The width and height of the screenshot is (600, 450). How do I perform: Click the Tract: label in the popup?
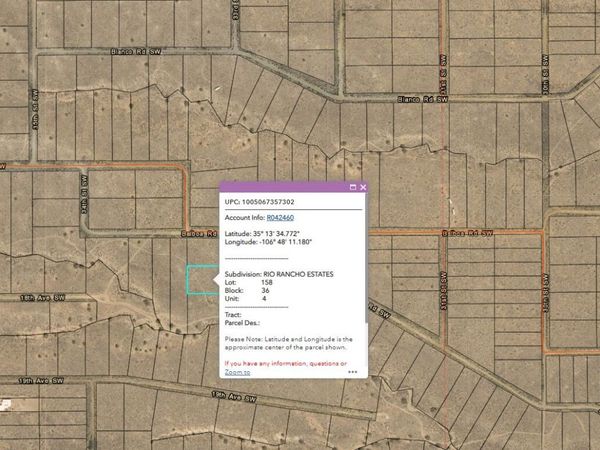pos(233,315)
